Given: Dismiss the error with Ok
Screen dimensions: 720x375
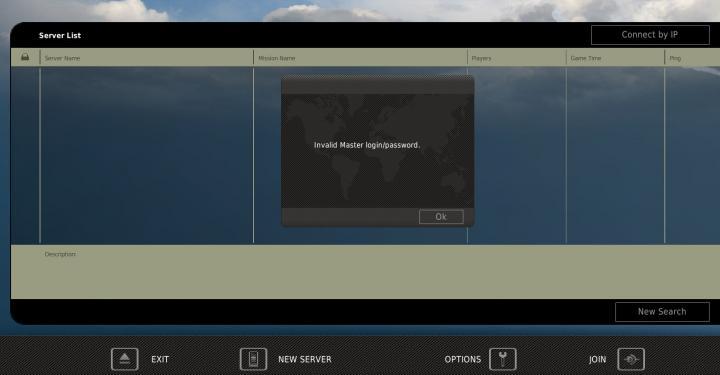Looking at the screenshot, I should (x=441, y=217).
